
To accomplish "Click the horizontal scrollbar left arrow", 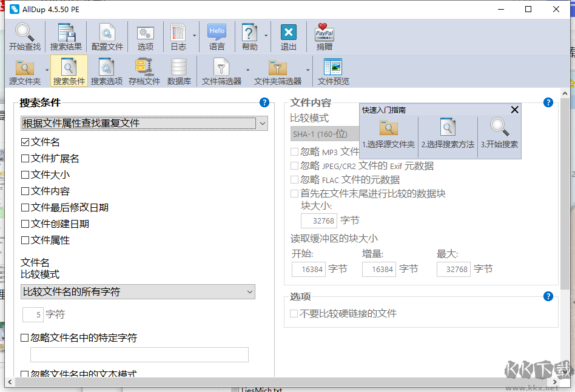I will [x=10, y=382].
